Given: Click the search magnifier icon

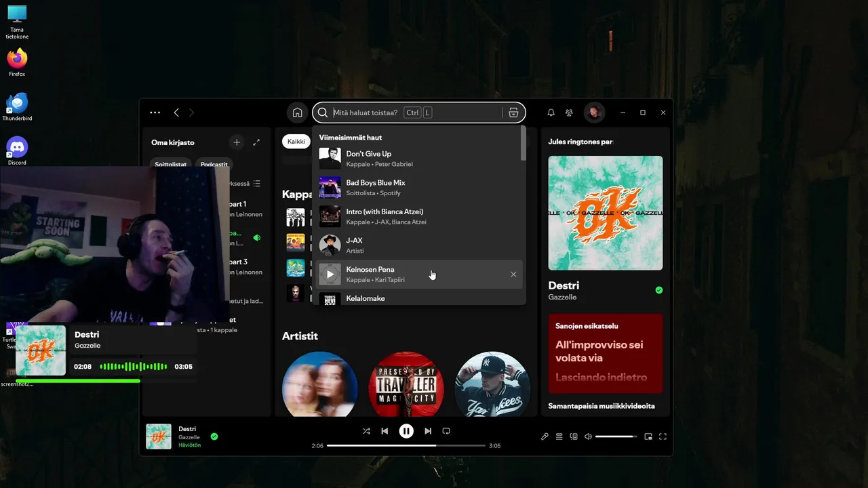Looking at the screenshot, I should pos(323,113).
